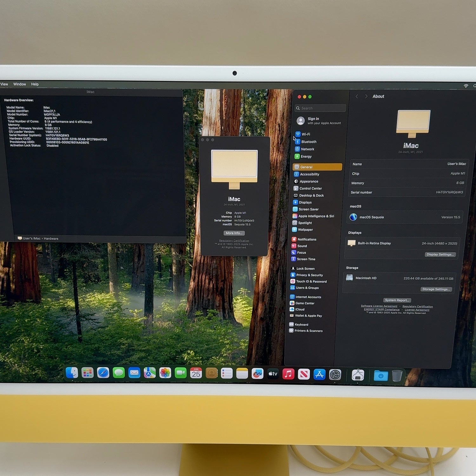This screenshot has width=476, height=476.
Task: Open Launchpad from the Dock
Action: [x=87, y=373]
